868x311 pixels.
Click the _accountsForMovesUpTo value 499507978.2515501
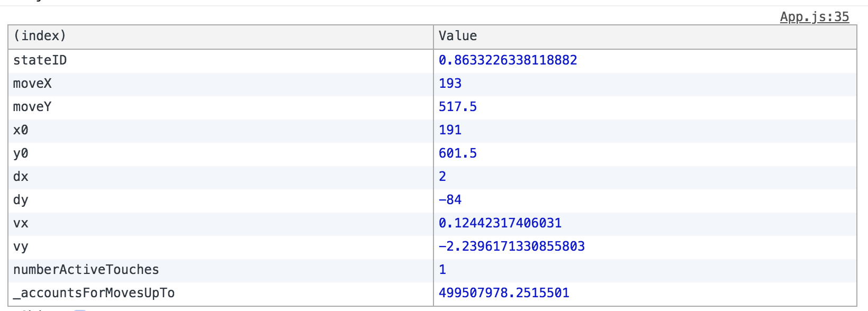pos(504,293)
